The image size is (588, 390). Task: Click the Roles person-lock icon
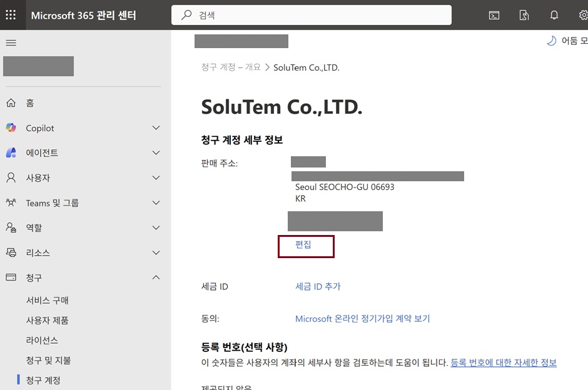click(x=11, y=227)
